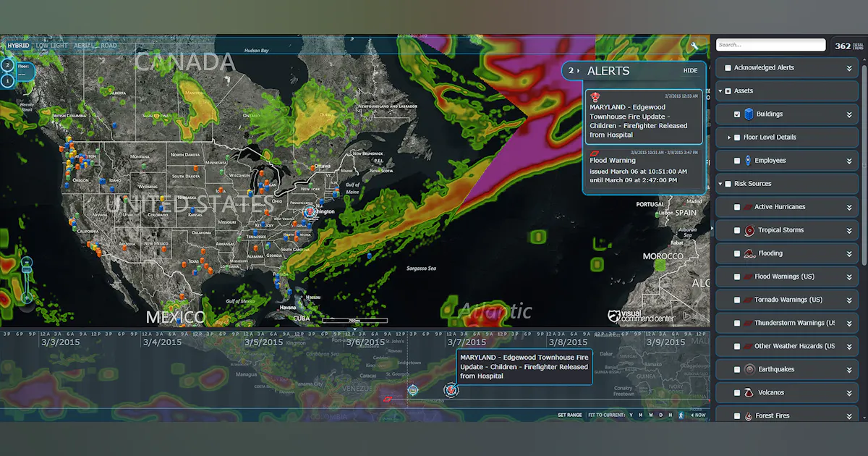Uncheck the Buildings checkbox

coord(737,114)
